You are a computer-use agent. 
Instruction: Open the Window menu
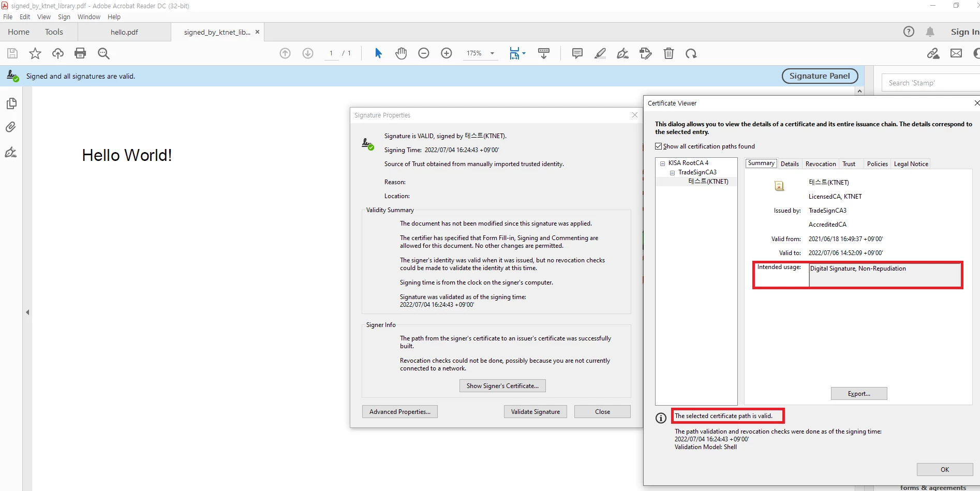(89, 17)
